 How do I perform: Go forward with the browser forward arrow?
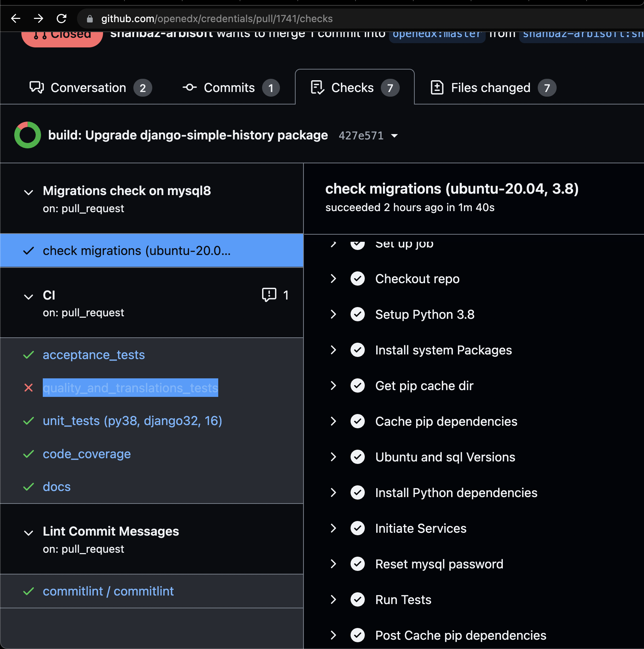(39, 19)
